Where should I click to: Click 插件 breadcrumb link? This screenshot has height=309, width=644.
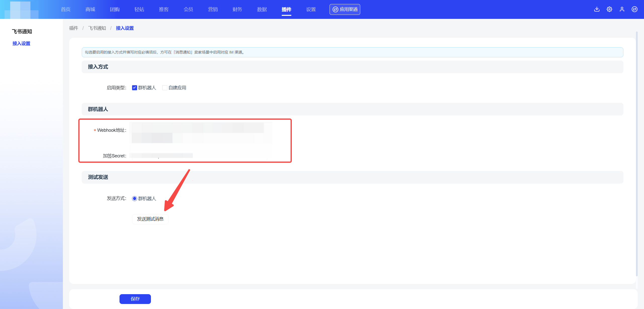point(74,28)
